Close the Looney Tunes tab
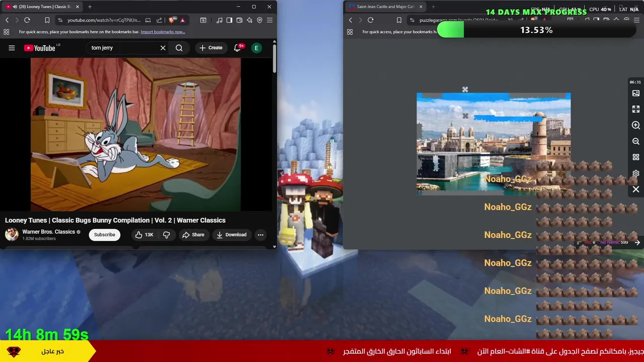This screenshot has height=362, width=644. [77, 7]
